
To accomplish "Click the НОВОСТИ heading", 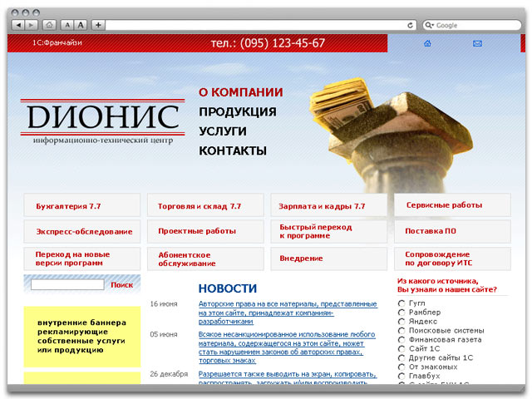I will [228, 288].
